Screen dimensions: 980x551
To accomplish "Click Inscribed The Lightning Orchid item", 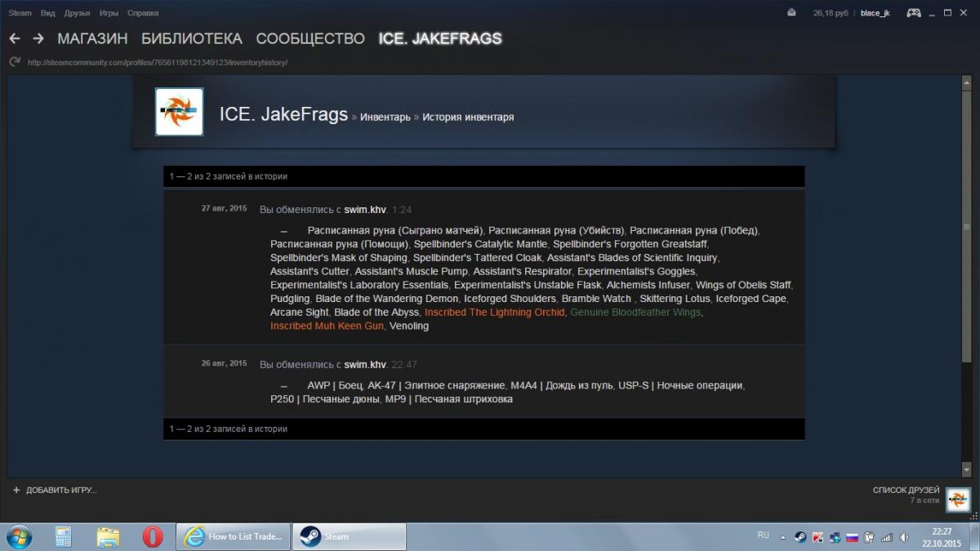I will pos(494,313).
